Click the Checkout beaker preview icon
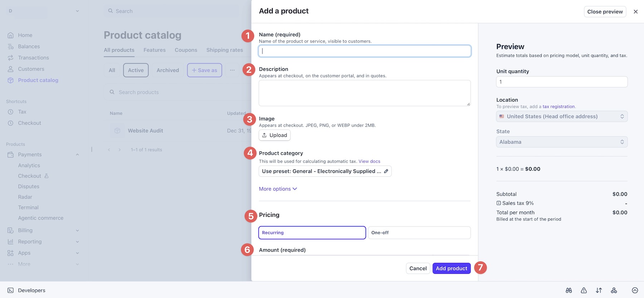 pos(47,176)
